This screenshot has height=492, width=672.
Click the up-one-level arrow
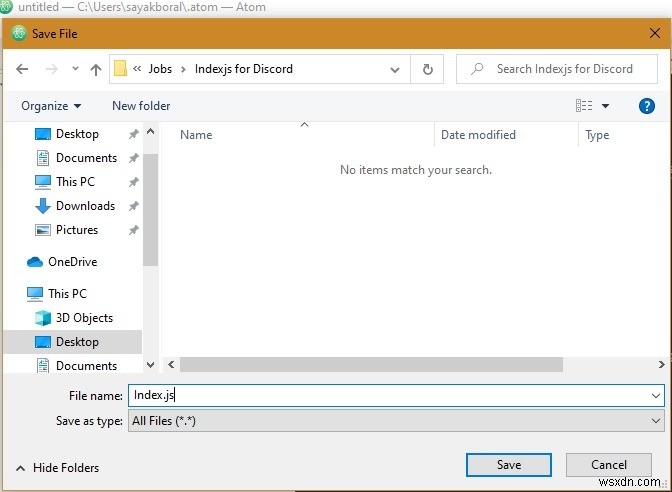[96, 69]
